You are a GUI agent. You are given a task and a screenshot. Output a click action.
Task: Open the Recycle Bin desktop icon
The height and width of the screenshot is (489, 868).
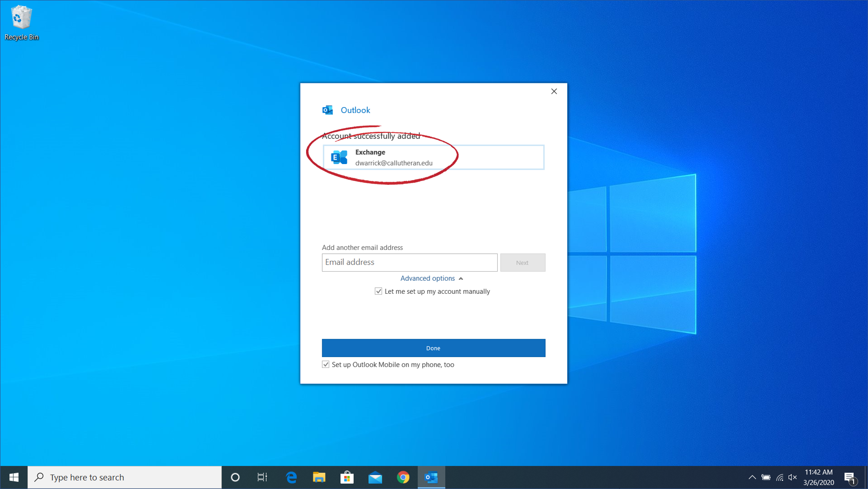pyautogui.click(x=21, y=23)
